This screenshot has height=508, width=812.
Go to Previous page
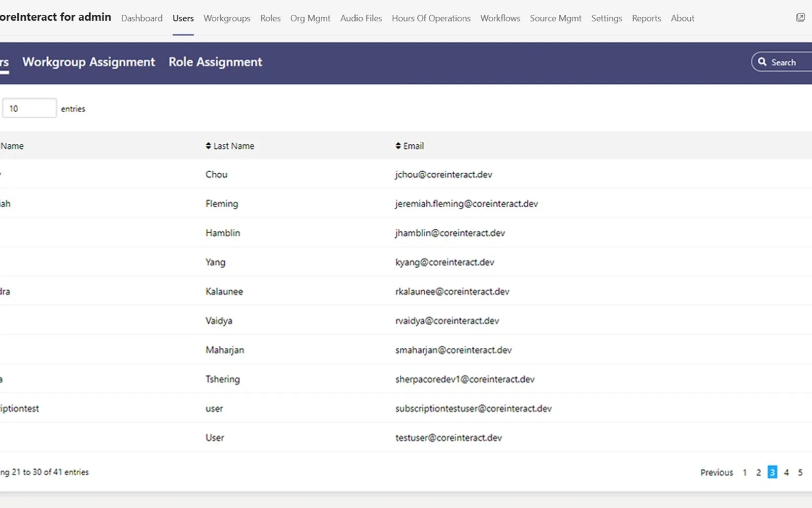point(717,472)
